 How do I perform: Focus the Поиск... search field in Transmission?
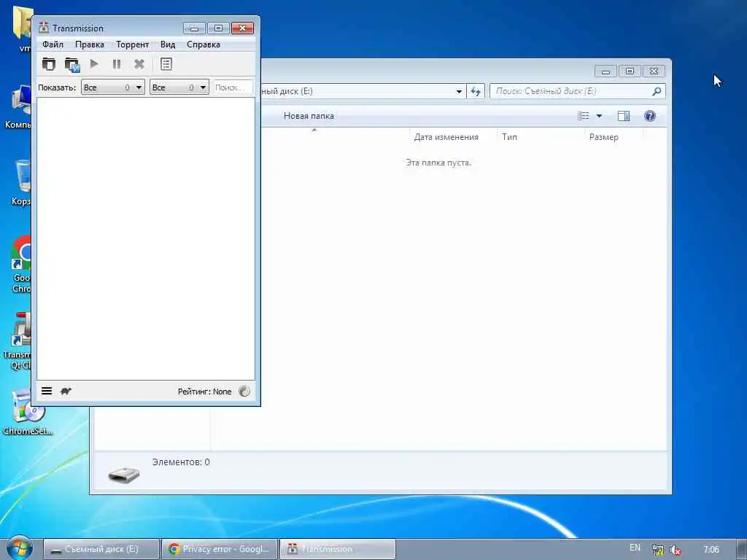click(233, 87)
